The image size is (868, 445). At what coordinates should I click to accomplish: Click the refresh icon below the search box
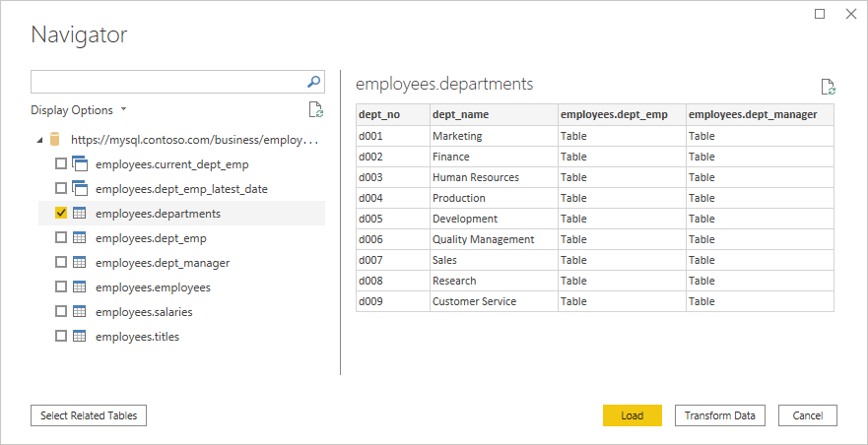point(315,110)
